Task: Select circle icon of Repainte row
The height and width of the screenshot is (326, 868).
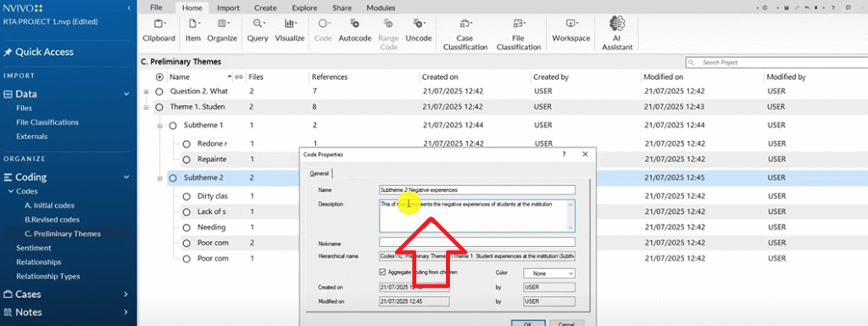Action: 186,160
